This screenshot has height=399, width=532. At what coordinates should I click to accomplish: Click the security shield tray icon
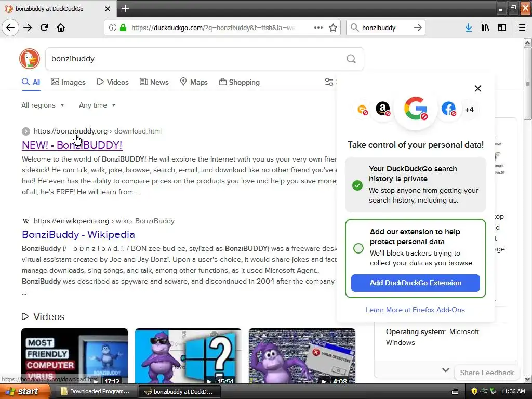point(474,391)
